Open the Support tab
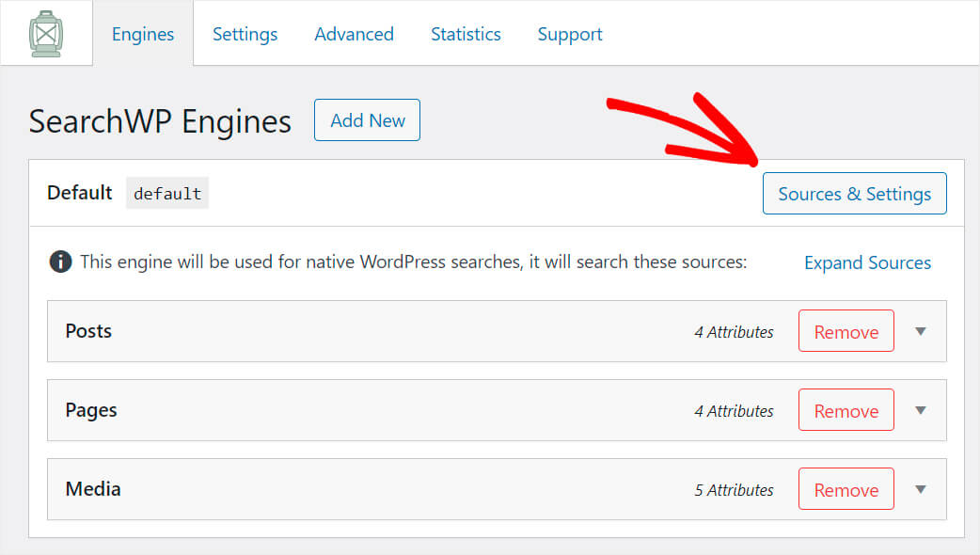 pyautogui.click(x=570, y=34)
